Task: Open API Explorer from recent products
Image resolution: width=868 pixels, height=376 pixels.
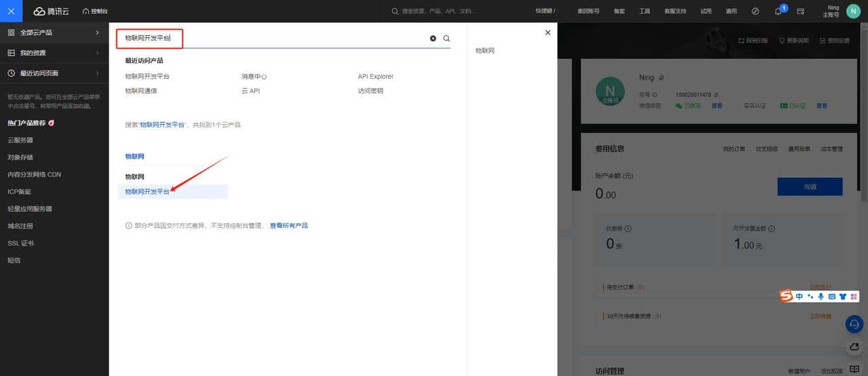Action: [376, 77]
